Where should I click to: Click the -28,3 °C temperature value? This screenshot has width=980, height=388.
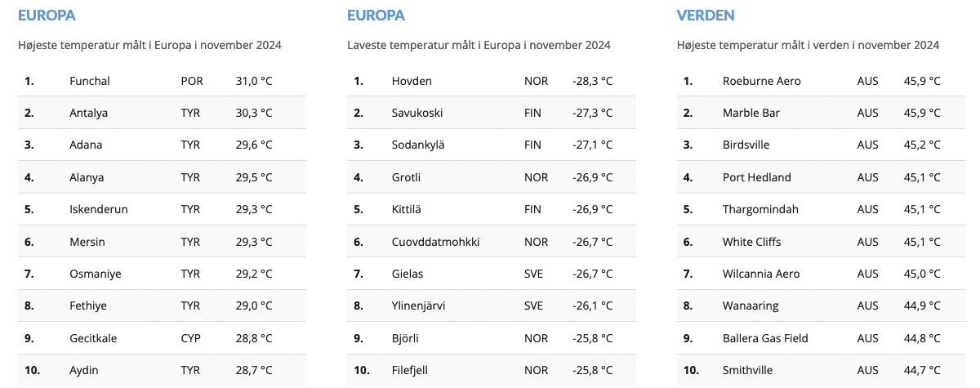592,81
